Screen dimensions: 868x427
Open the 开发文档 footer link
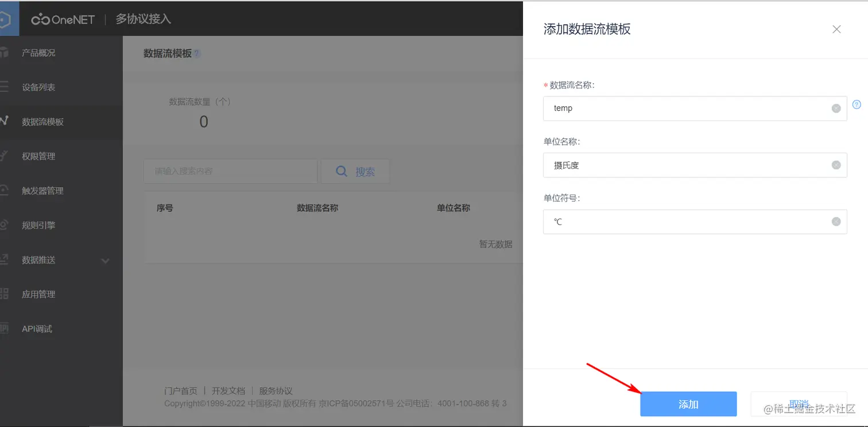(228, 390)
